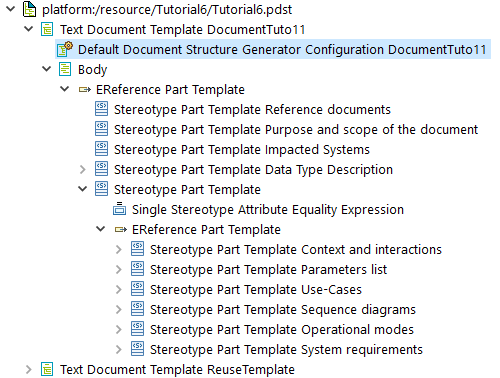Click the top EReference Part Template arrow icon
The width and height of the screenshot is (500, 378).
point(85,89)
